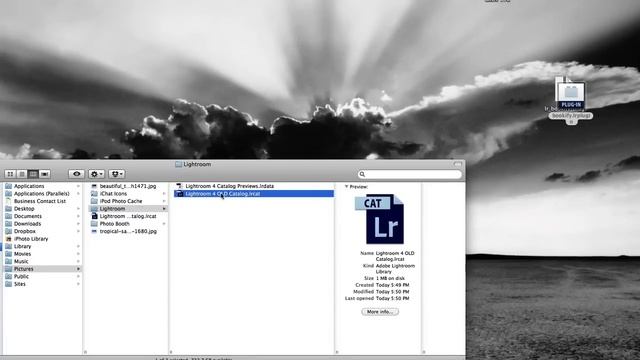Collapse the Preview disclosure triangle
This screenshot has width=640, height=360.
click(346, 187)
